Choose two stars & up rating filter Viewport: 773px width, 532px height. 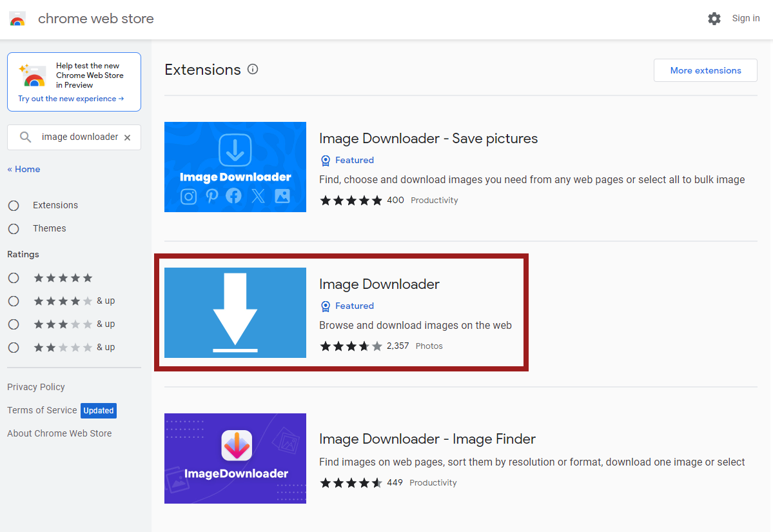(14, 348)
